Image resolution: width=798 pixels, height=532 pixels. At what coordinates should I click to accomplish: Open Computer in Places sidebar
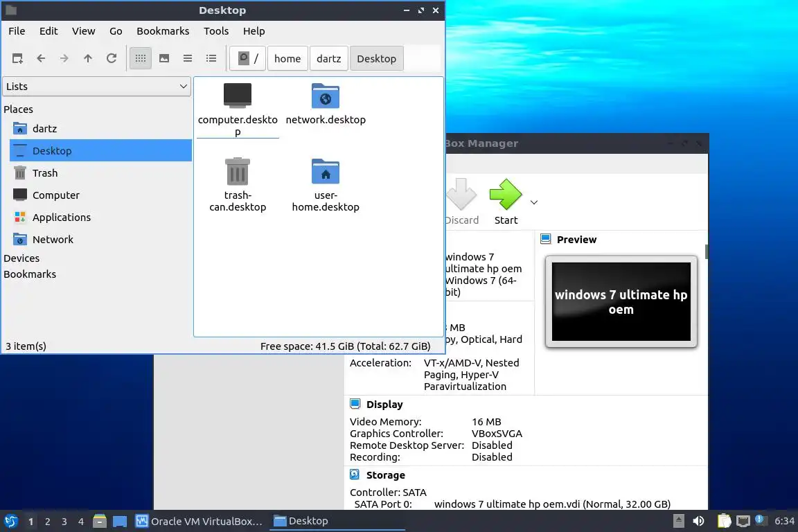[100, 195]
